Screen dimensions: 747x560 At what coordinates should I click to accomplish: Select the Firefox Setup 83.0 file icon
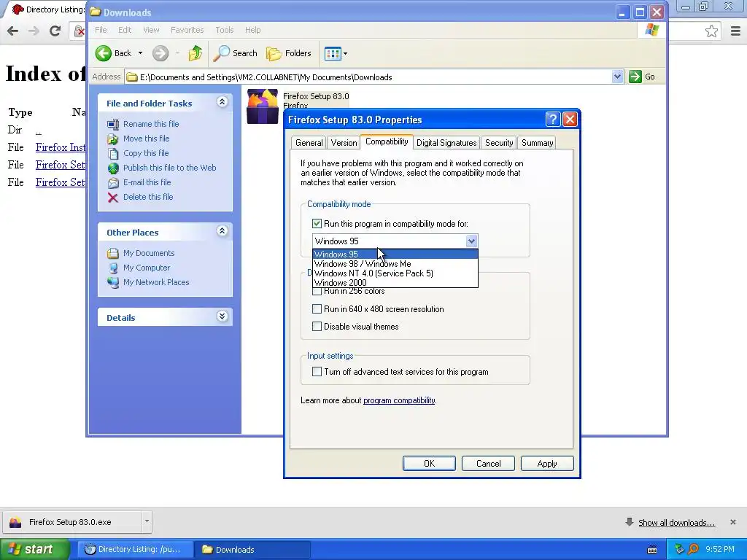pyautogui.click(x=263, y=106)
